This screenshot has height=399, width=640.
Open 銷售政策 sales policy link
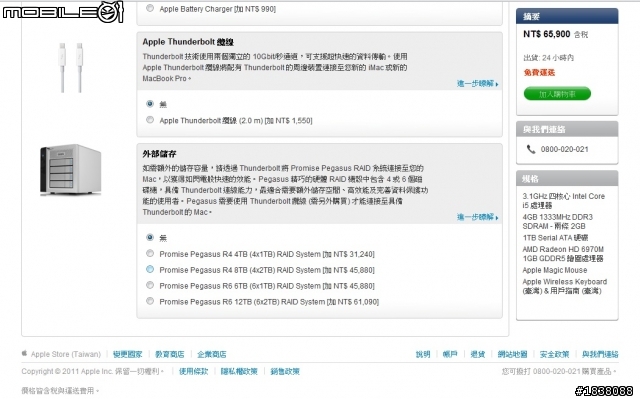pyautogui.click(x=285, y=371)
